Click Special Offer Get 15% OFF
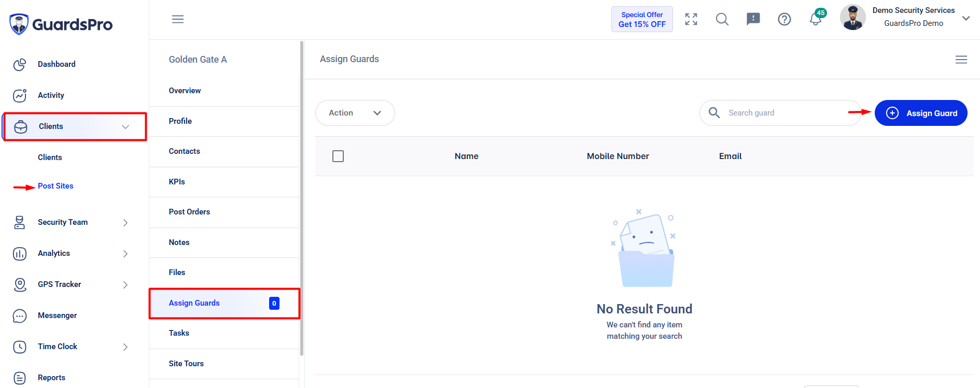Image resolution: width=980 pixels, height=388 pixels. coord(642,19)
